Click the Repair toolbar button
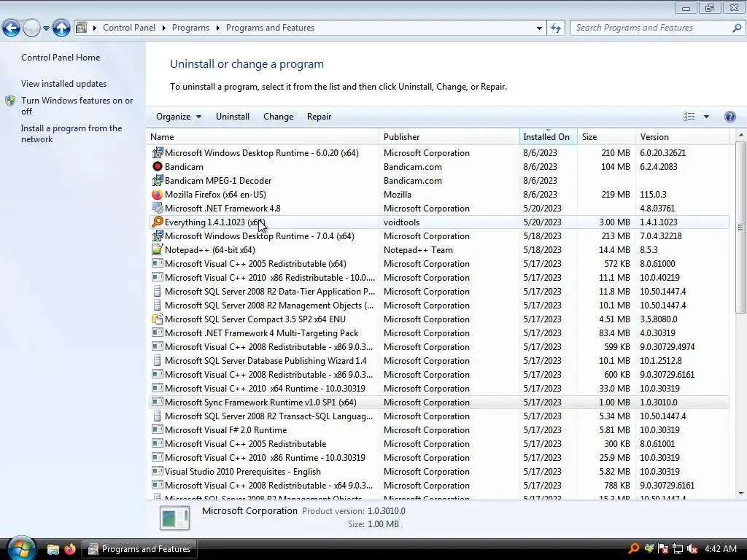Viewport: 747px width, 560px height. pos(319,117)
